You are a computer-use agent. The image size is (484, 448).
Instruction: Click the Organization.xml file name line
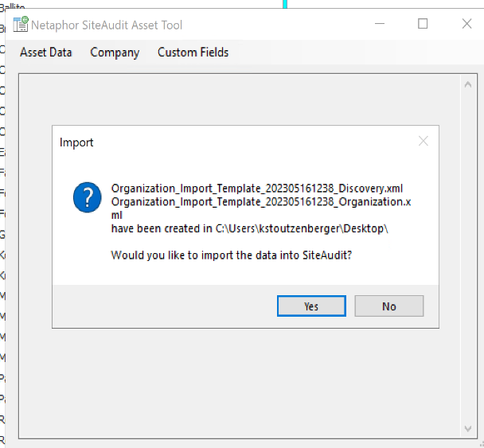(x=261, y=208)
